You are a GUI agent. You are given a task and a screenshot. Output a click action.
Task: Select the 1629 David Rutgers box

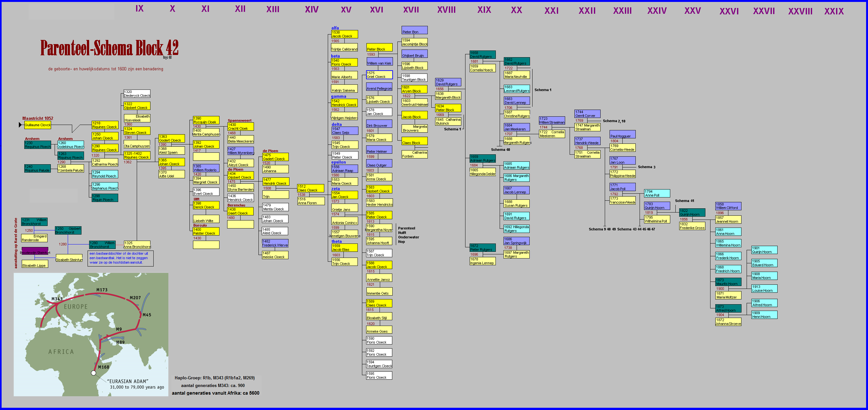[x=448, y=82]
